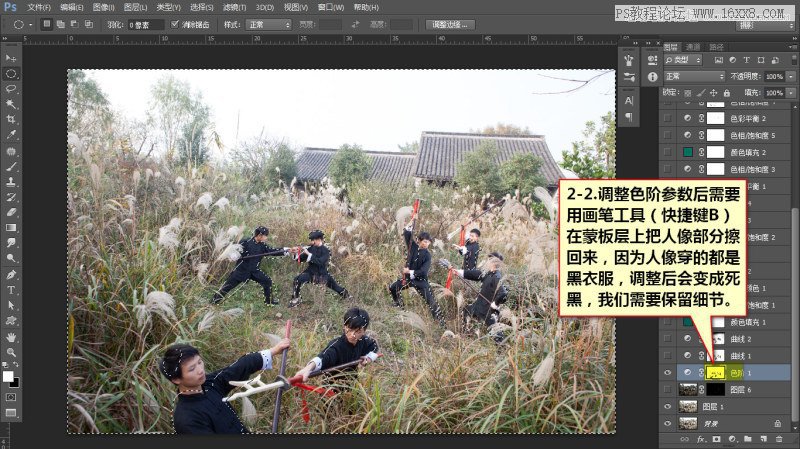800x449 pixels.
Task: Toggle Quick Mask mode icon
Action: pos(11,397)
